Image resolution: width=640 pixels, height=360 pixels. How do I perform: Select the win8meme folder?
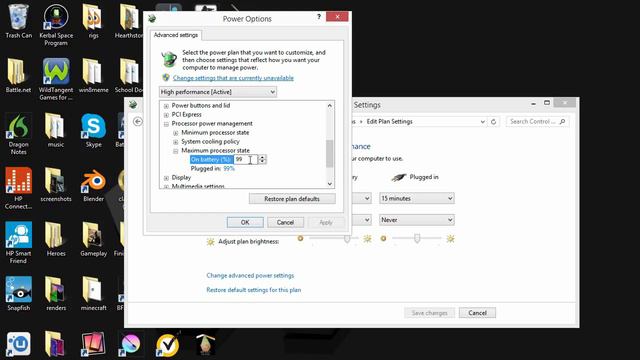point(93,76)
